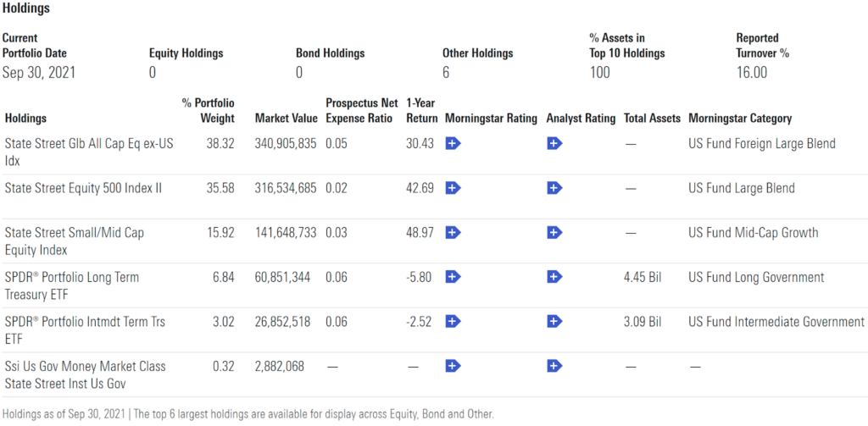Viewport: 868px width, 426px height.
Task: Select Analyst Rating icon for Small/Mid Cap Equity Index
Action: pyautogui.click(x=554, y=232)
